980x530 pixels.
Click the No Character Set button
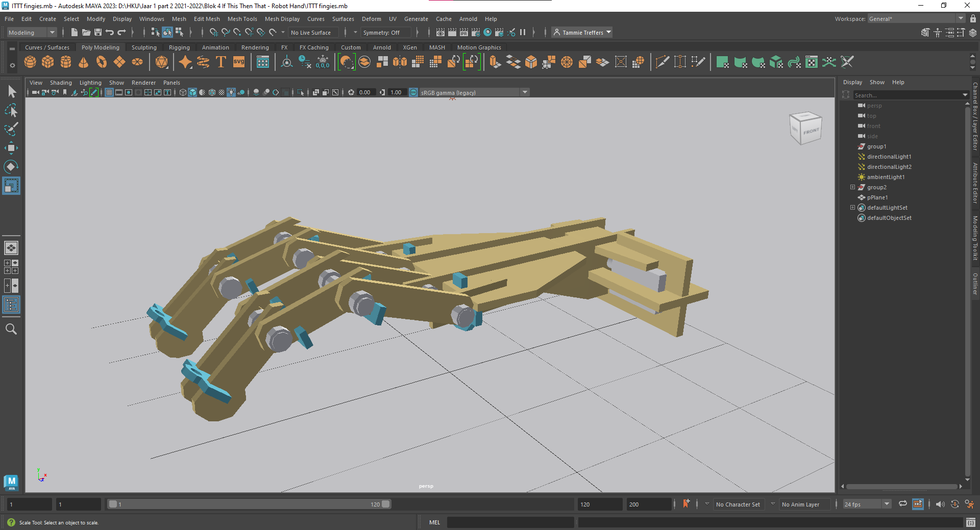[739, 504]
